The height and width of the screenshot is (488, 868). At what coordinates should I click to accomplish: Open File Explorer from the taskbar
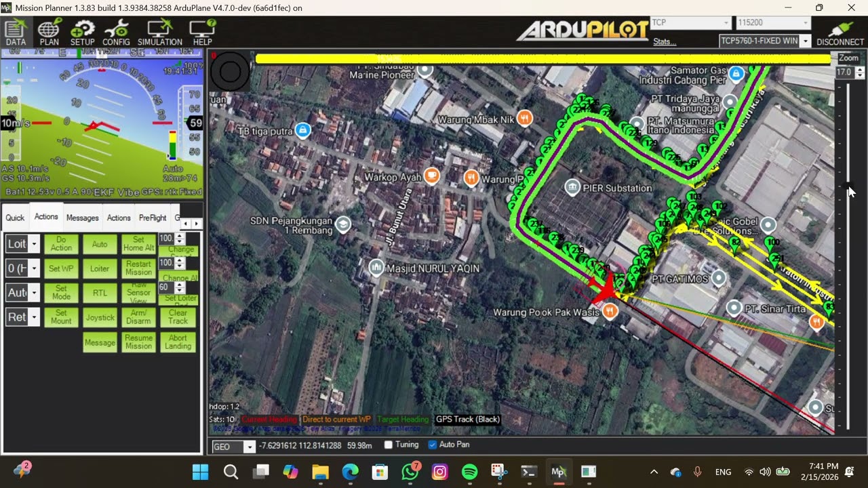[320, 472]
